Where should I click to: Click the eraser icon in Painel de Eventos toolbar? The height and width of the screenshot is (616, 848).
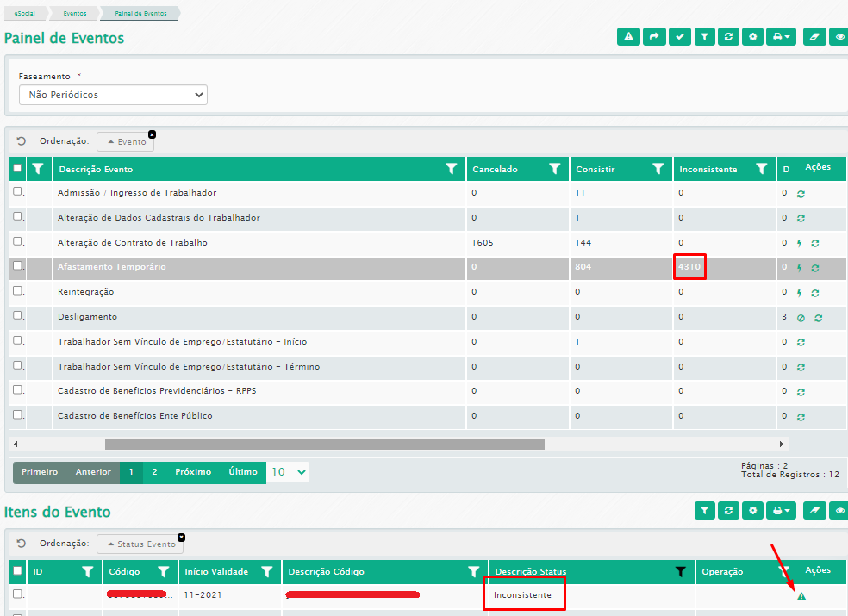click(x=814, y=37)
